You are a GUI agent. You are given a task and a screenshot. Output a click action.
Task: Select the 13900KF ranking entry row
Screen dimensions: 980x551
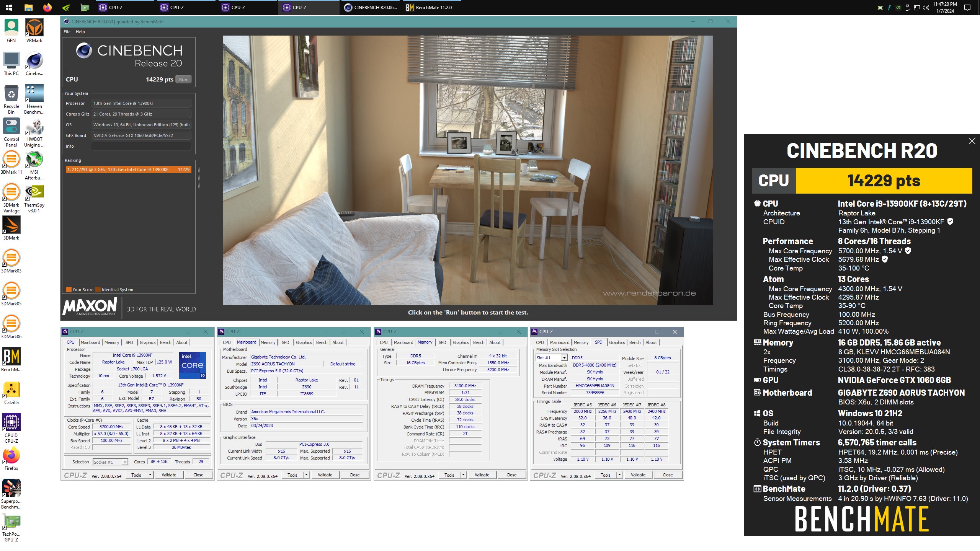[x=128, y=170]
